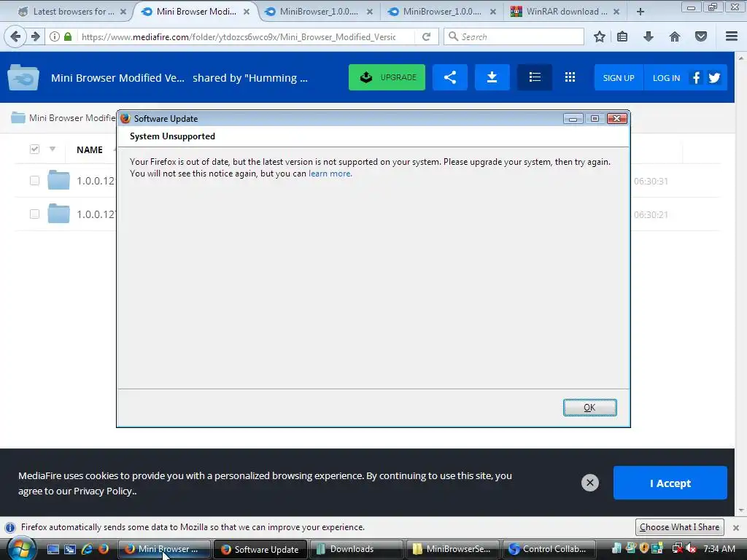The image size is (747, 560).
Task: Maximize the Software Update dialog
Action: (595, 119)
